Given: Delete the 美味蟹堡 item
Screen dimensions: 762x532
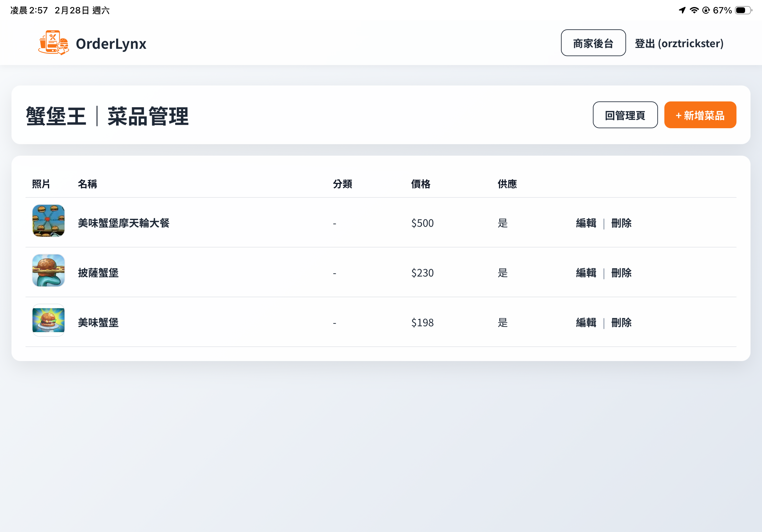Looking at the screenshot, I should (x=621, y=322).
